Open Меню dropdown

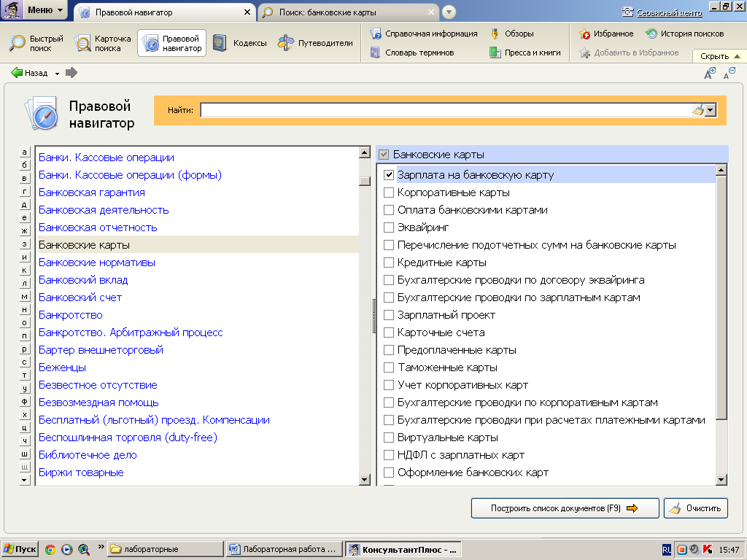pos(35,10)
